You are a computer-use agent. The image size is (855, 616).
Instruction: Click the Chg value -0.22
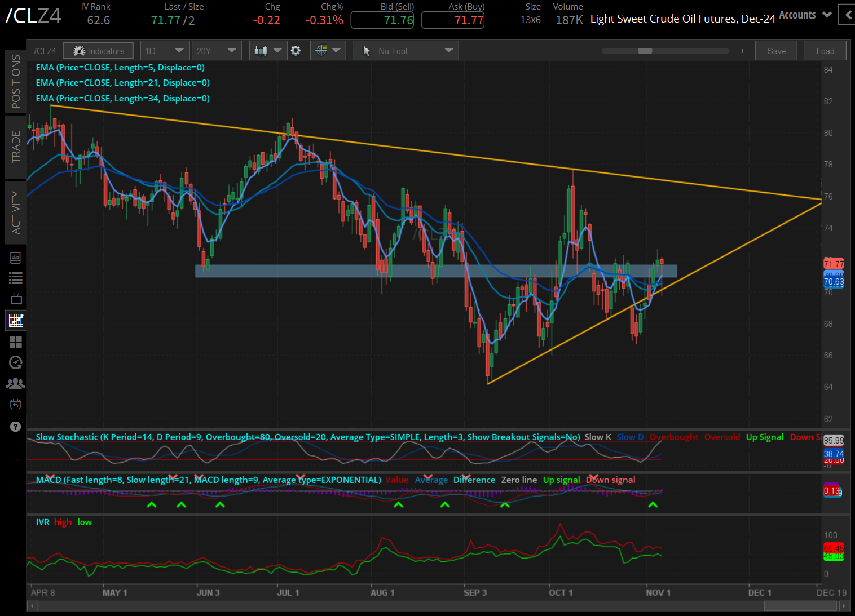tap(266, 20)
